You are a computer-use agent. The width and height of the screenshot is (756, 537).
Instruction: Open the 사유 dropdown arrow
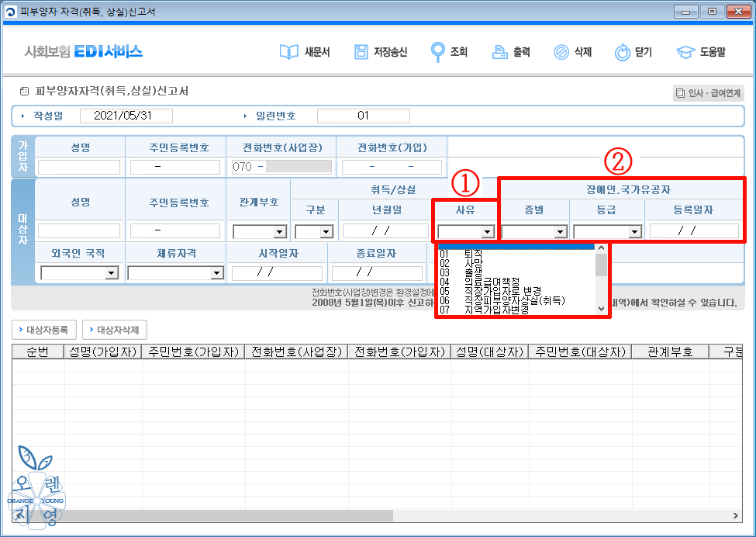point(488,232)
